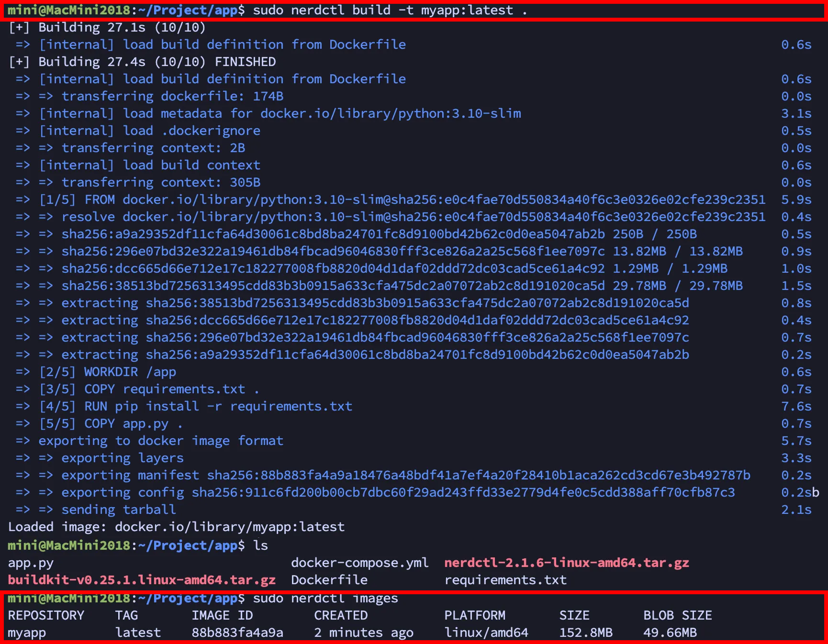Screen dimensions: 828x644
Task: Click the FINISHED build status text
Action: [x=245, y=62]
